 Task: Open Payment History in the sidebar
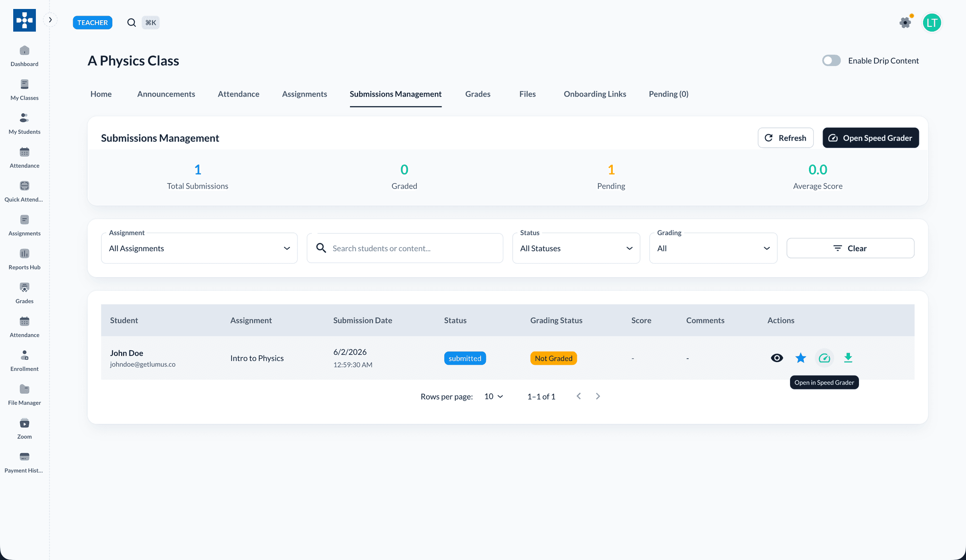pos(25,463)
